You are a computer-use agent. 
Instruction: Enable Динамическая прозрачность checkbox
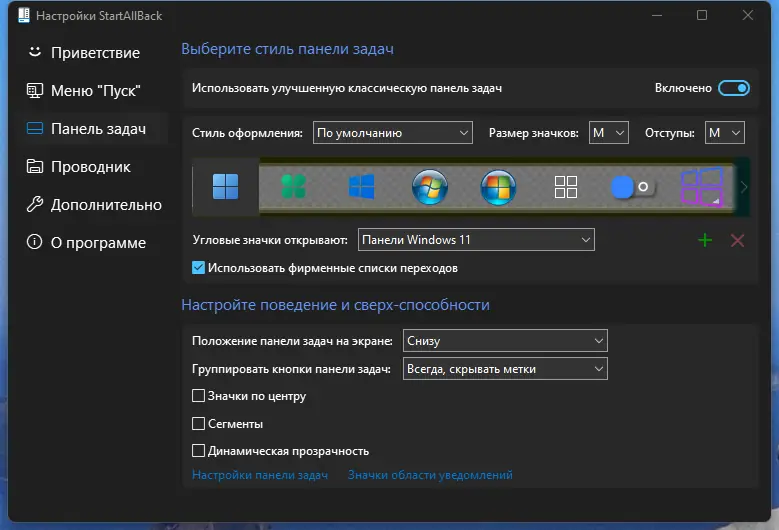click(x=198, y=451)
